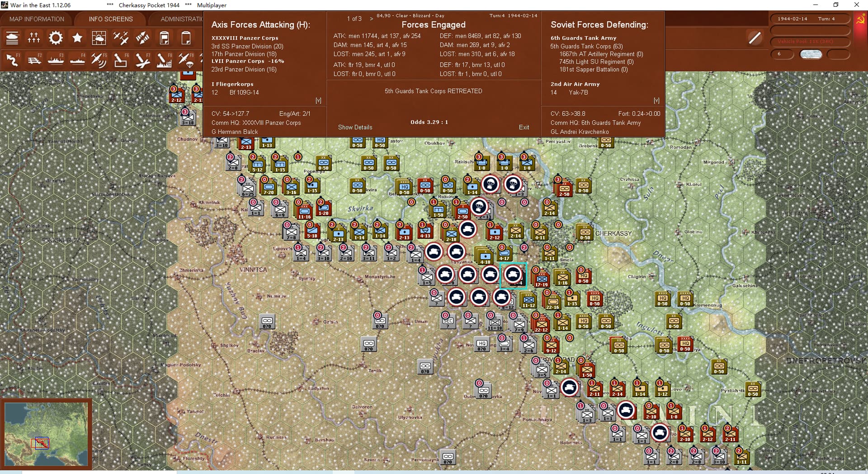Select the 9-12 Soviet unit counter
The image size is (868, 474).
click(551, 345)
